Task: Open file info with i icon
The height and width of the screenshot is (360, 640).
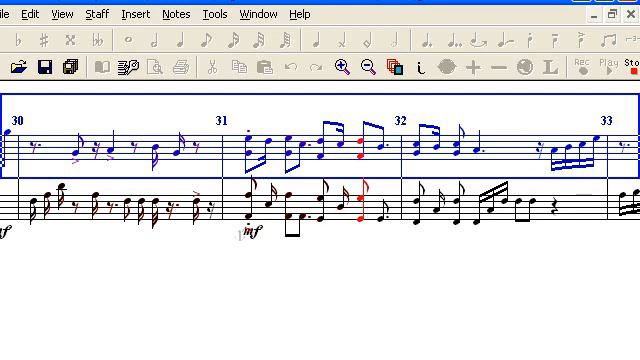Action: [421, 68]
